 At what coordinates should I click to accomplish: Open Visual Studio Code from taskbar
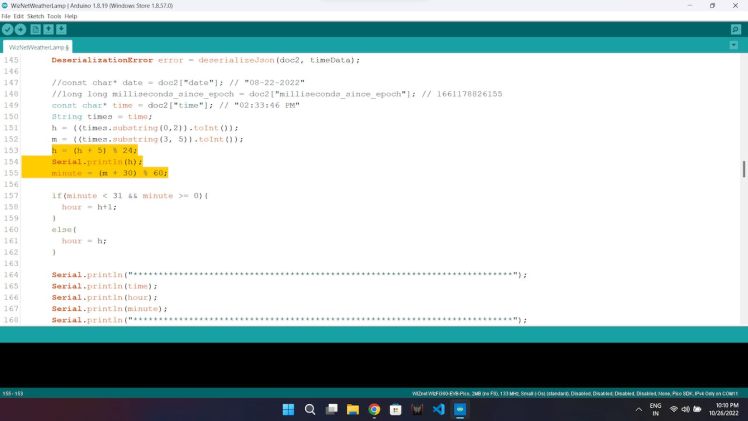pos(439,410)
